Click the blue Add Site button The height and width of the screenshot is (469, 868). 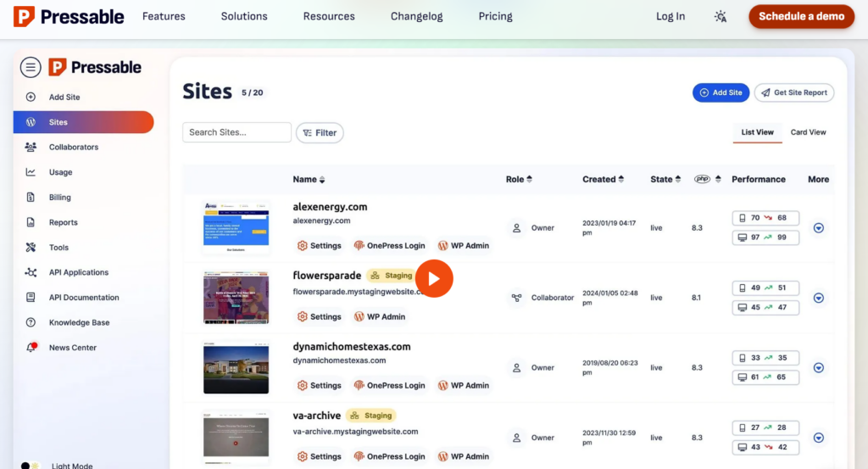[x=721, y=92]
